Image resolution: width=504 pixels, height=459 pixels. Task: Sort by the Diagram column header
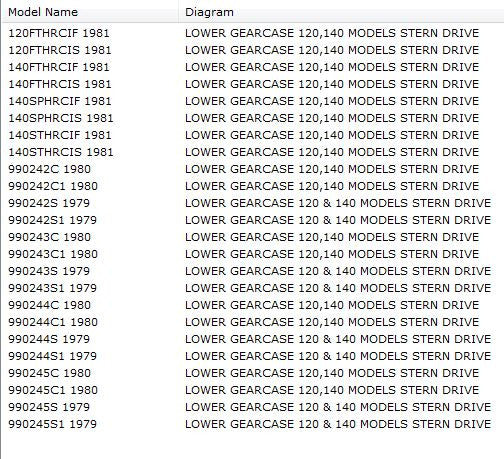point(209,12)
